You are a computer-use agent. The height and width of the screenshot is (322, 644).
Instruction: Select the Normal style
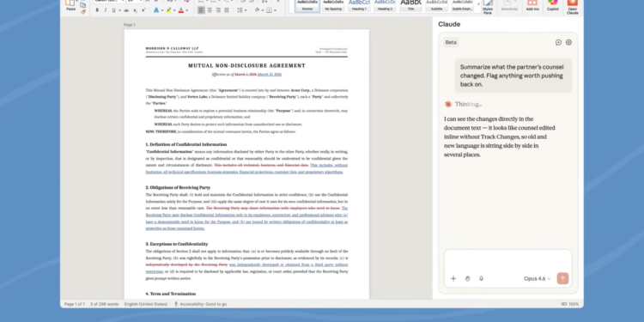[x=307, y=5]
